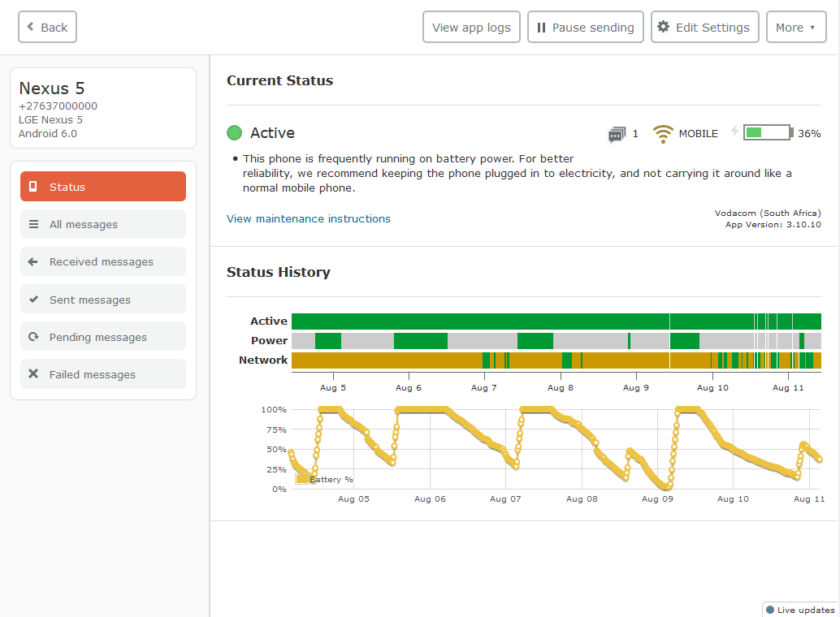
Task: Click View maintenance instructions link
Action: click(x=309, y=218)
